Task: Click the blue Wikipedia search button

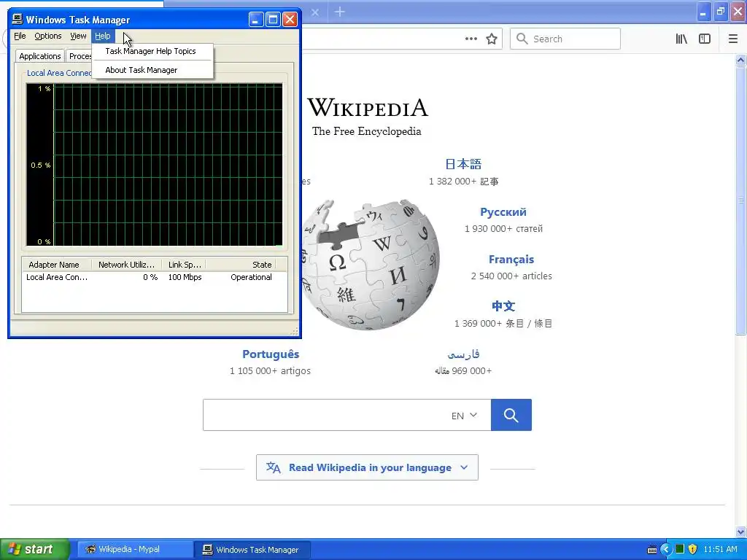Action: pos(511,415)
